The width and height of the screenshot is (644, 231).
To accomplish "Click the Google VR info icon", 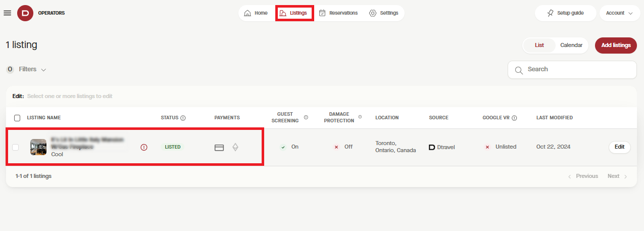I will click(x=514, y=118).
